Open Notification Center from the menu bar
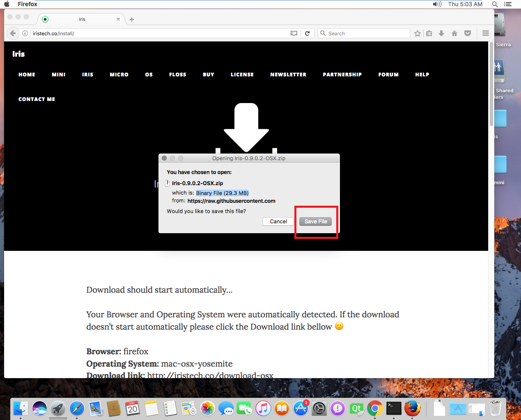 click(x=508, y=4)
